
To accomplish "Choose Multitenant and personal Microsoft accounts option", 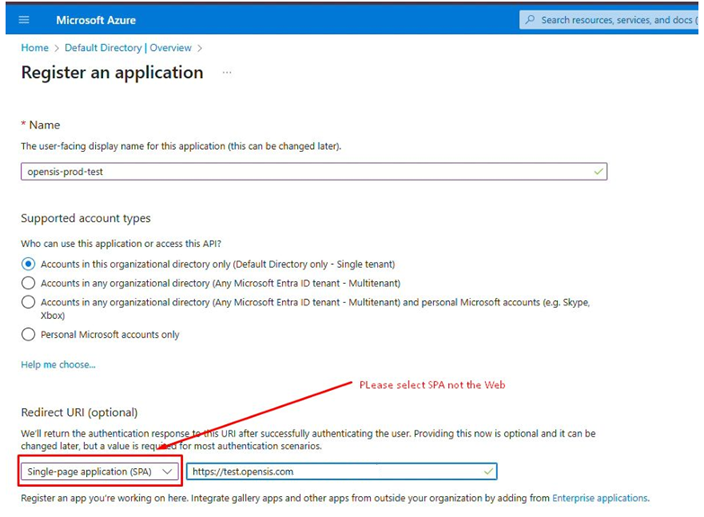I will [x=28, y=302].
